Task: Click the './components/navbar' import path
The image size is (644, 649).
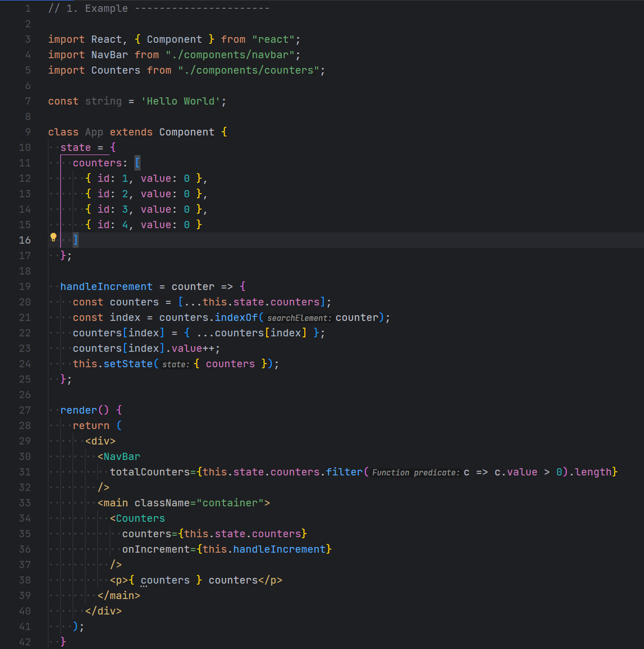Action: pos(230,55)
